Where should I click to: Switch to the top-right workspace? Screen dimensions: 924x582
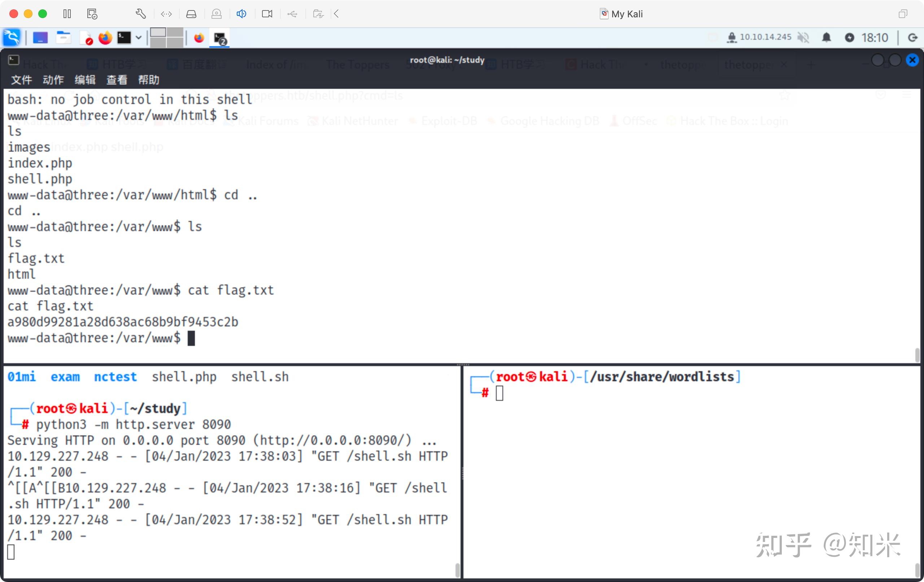175,32
